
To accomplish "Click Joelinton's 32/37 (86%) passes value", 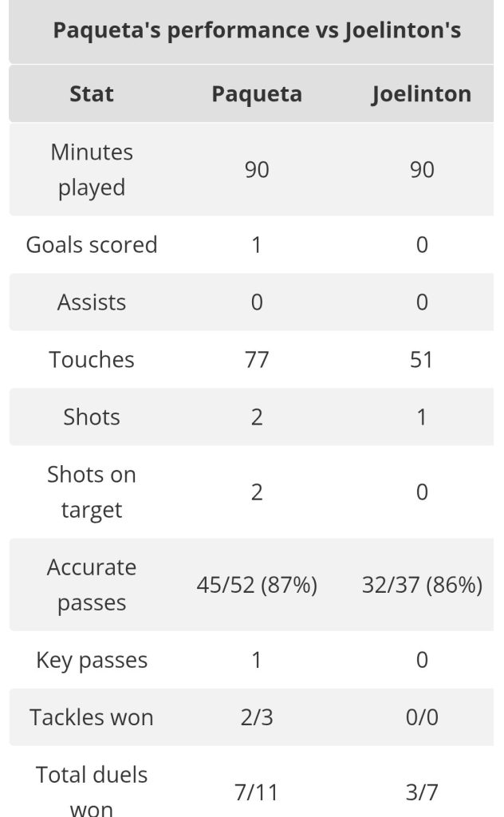I will click(x=422, y=585).
